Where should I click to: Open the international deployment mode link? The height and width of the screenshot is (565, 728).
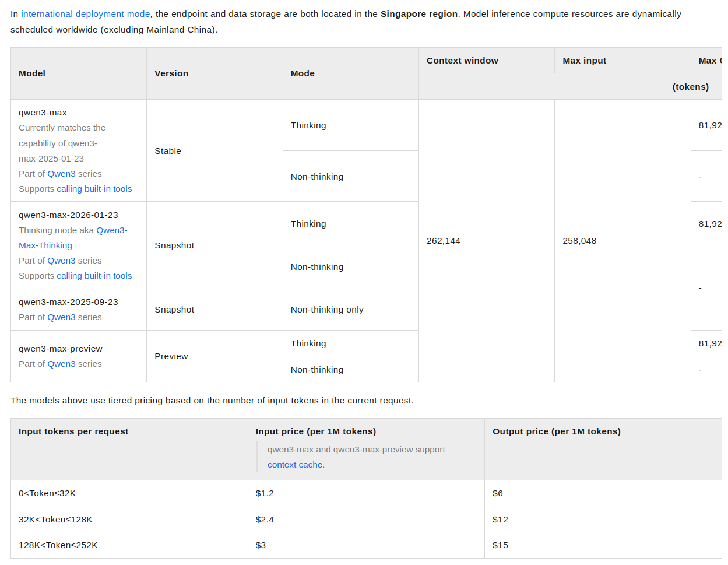tap(86, 14)
